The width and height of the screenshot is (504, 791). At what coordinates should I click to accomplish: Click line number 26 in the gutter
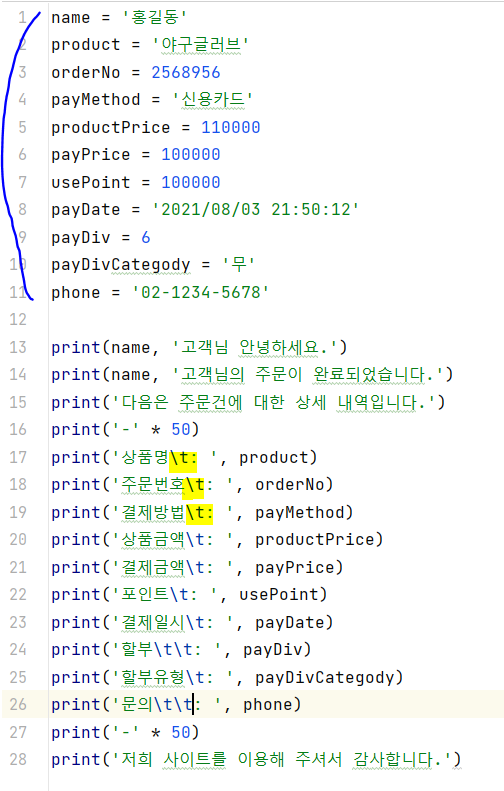[x=18, y=704]
